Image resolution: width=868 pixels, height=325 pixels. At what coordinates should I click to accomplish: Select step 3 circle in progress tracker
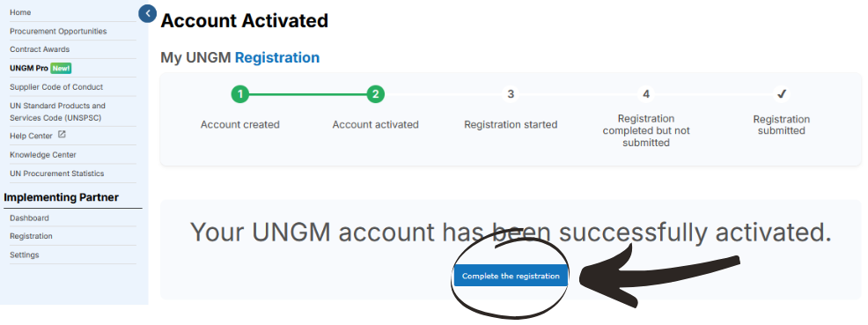(511, 94)
